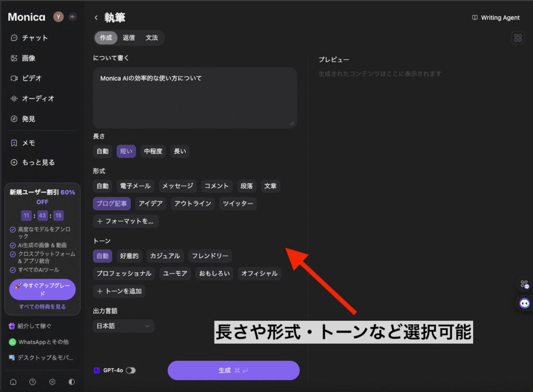Pick the カジュアル tone
Image resolution: width=533 pixels, height=392 pixels.
[x=165, y=256]
